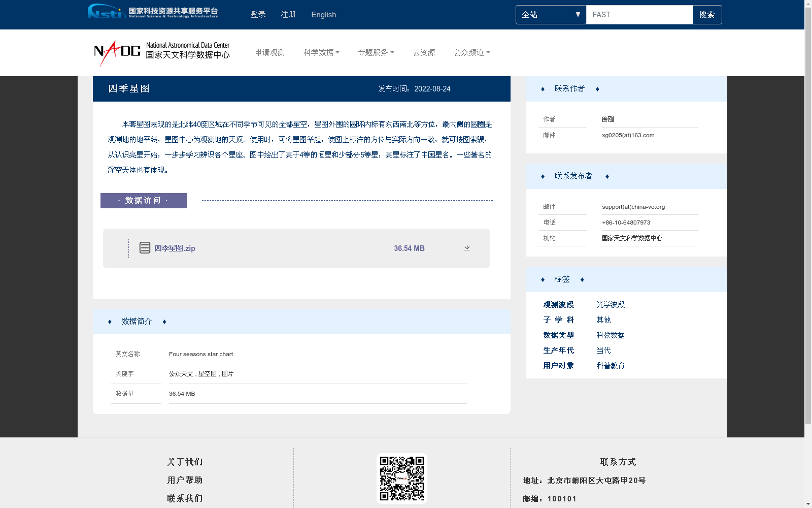Click the author name 徐刚

tap(608, 119)
